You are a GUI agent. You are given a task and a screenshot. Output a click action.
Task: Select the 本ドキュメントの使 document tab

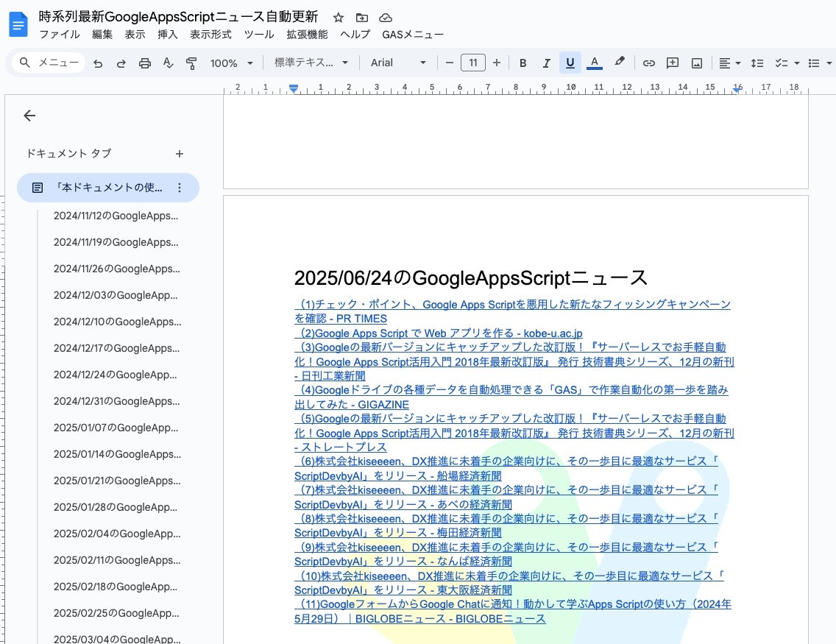point(108,188)
